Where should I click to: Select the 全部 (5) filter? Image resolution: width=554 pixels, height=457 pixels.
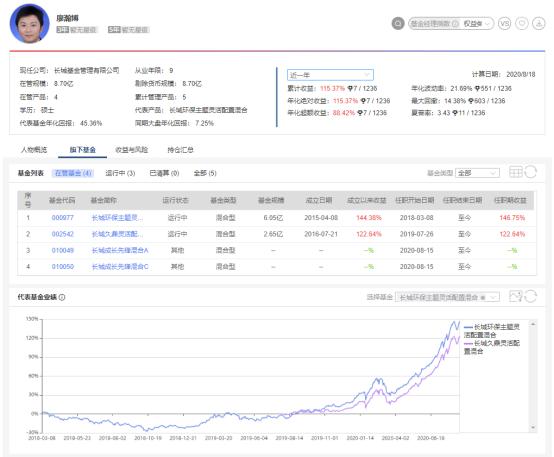(205, 173)
